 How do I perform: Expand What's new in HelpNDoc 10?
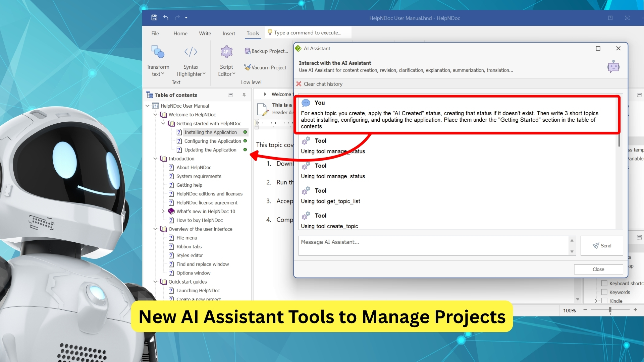click(x=163, y=212)
